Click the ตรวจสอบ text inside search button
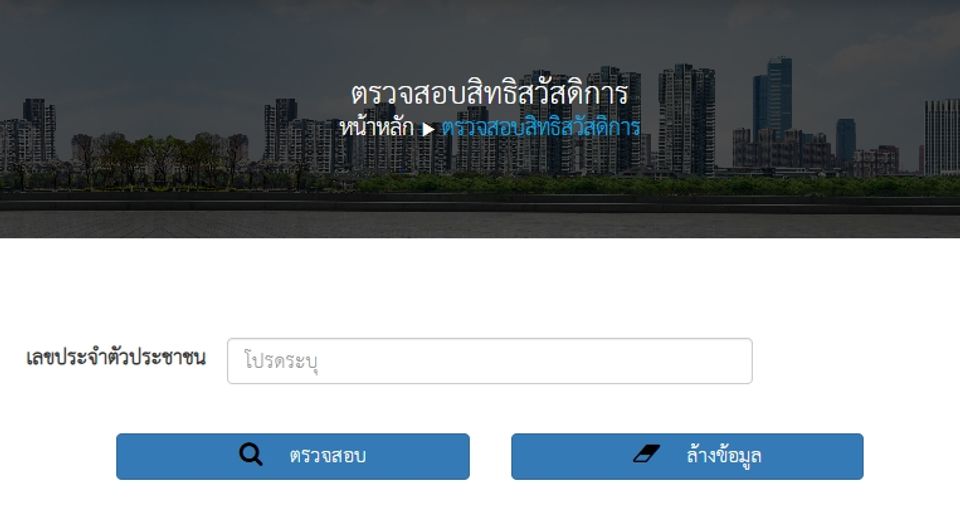Image resolution: width=960 pixels, height=521 pixels. [328, 455]
